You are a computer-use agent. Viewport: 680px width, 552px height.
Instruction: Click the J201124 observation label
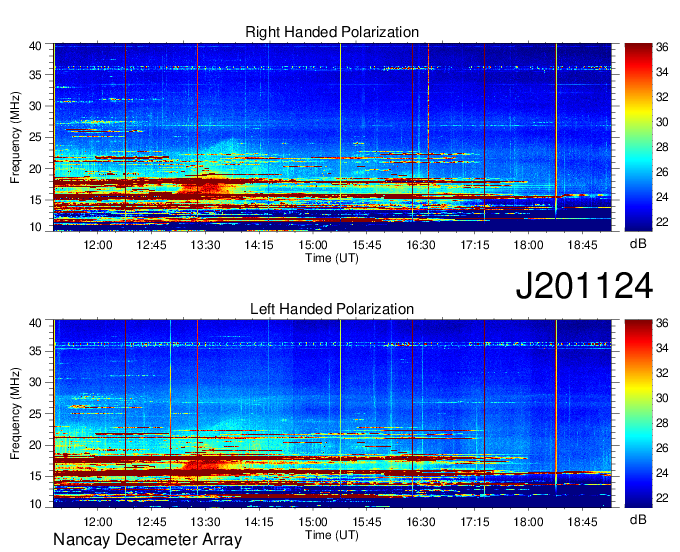coord(584,286)
